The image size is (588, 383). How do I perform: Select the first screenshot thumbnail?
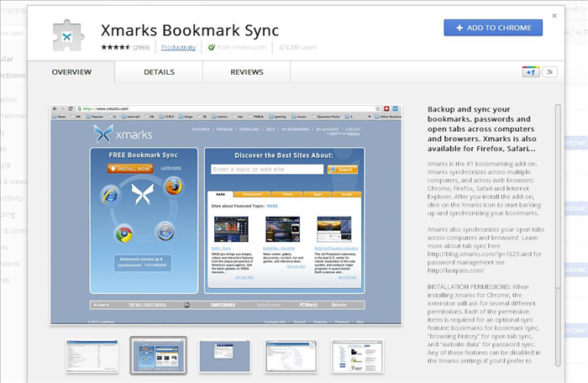tap(92, 356)
